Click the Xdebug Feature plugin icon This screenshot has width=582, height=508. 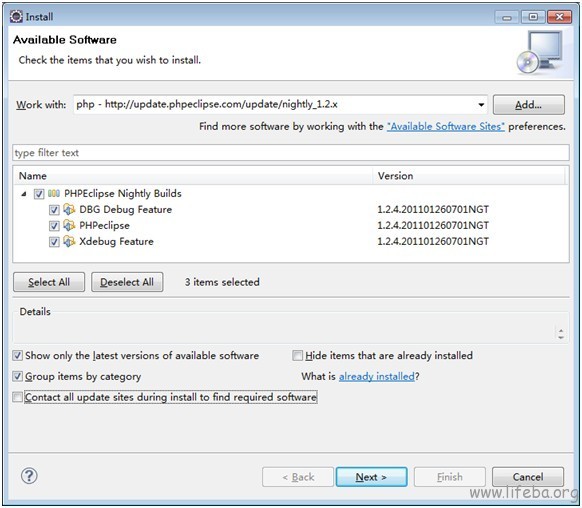point(69,241)
